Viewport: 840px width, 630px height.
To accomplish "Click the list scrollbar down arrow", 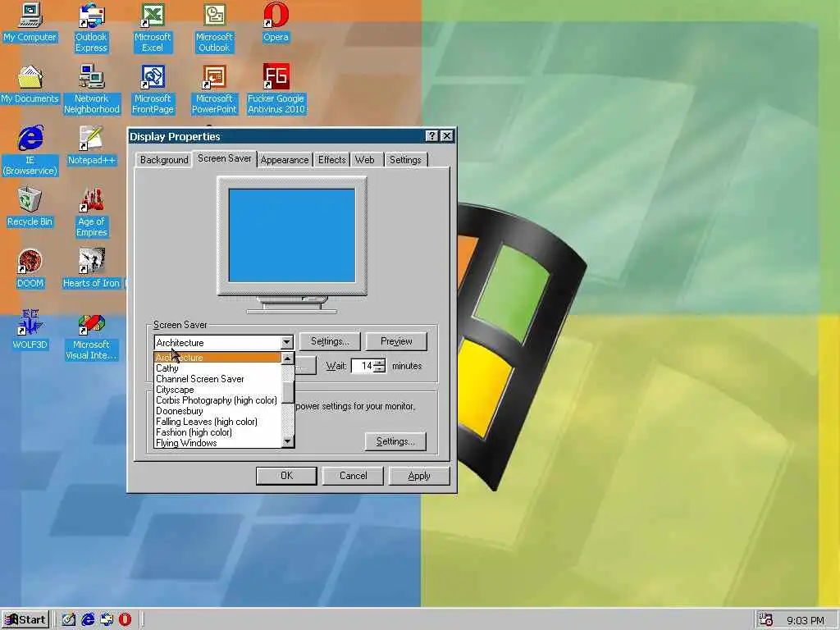I will point(288,441).
